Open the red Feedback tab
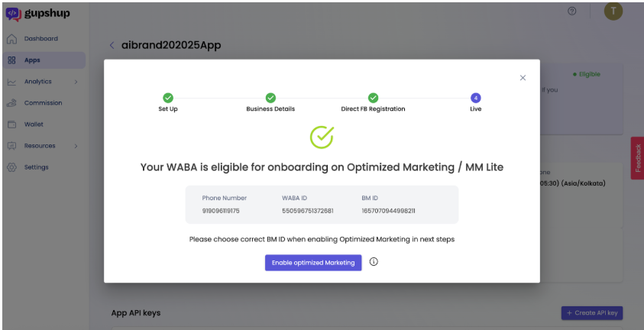Screen dimensions: 644x330 click(x=637, y=158)
